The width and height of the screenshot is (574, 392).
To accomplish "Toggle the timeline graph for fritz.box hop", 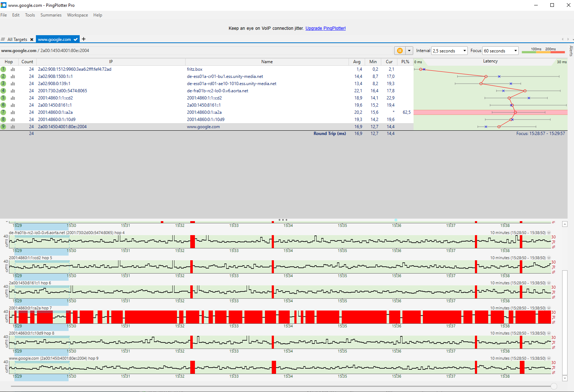I will [13, 69].
